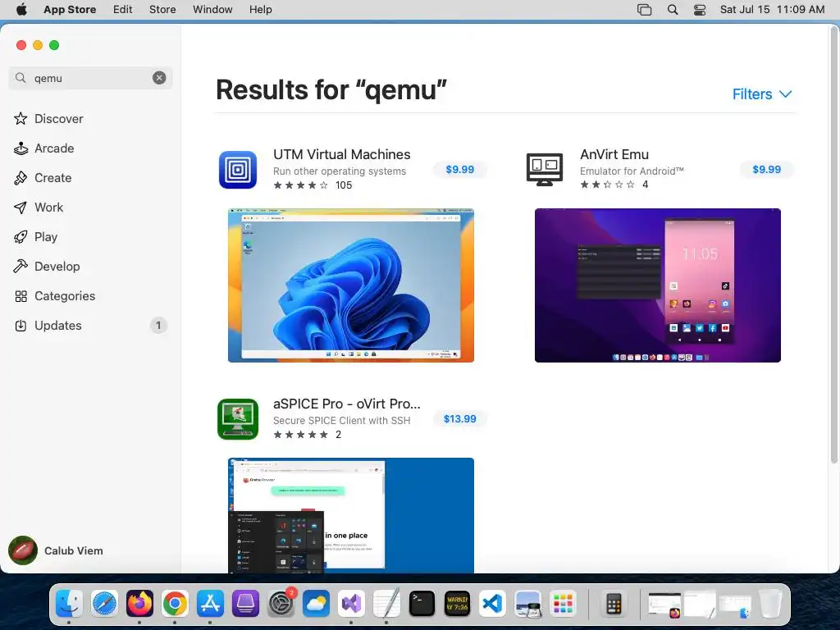
Task: Open Preview from the Dock
Action: point(527,604)
